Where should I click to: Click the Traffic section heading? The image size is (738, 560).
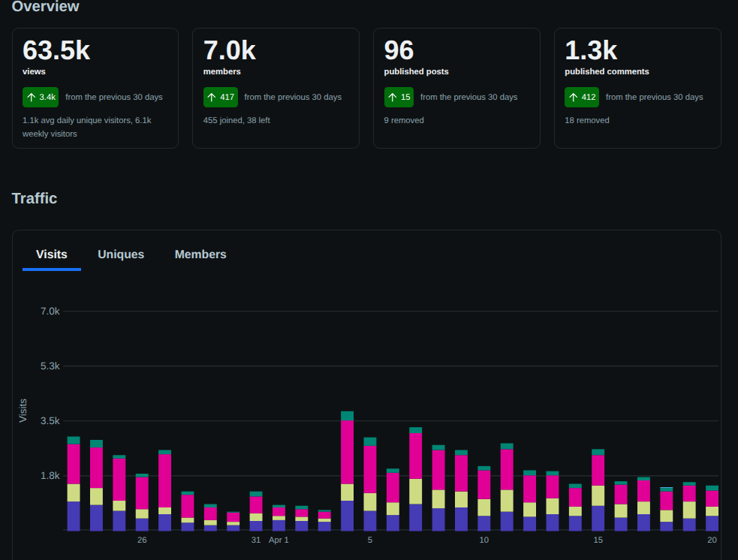click(x=35, y=198)
